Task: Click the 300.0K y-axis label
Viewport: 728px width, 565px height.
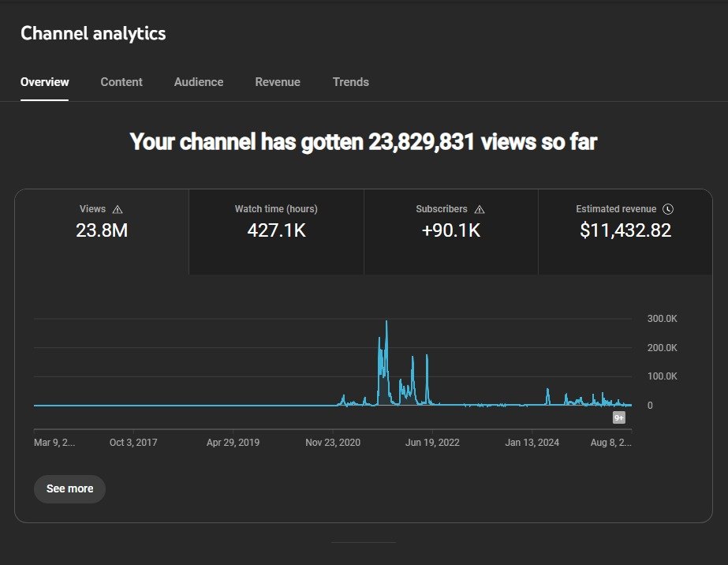Action: (662, 319)
